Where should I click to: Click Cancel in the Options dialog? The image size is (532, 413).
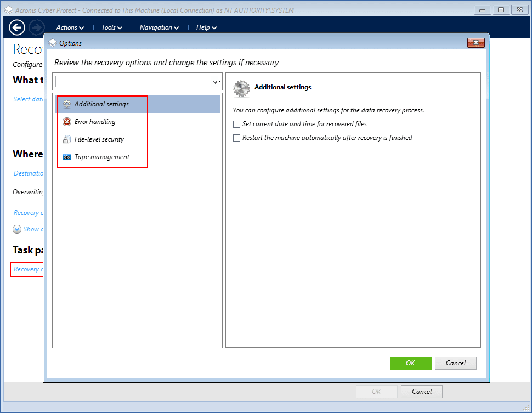pyautogui.click(x=455, y=363)
